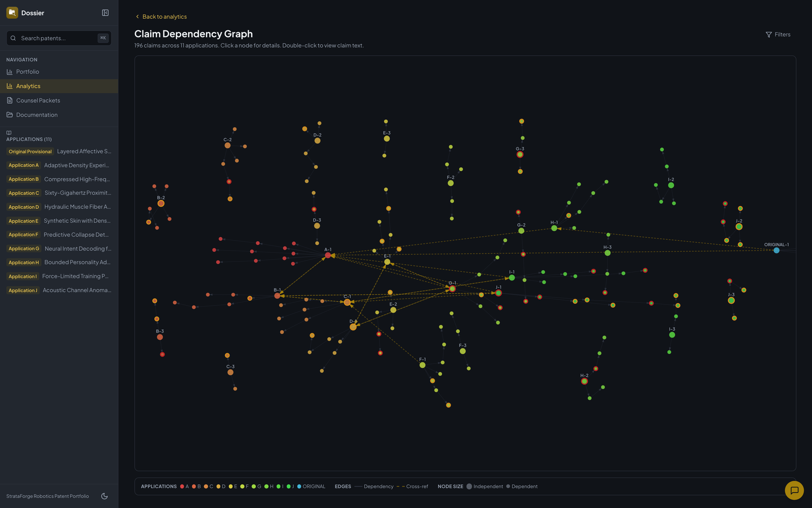Select Application B Compressed High-Freq row

[59, 179]
